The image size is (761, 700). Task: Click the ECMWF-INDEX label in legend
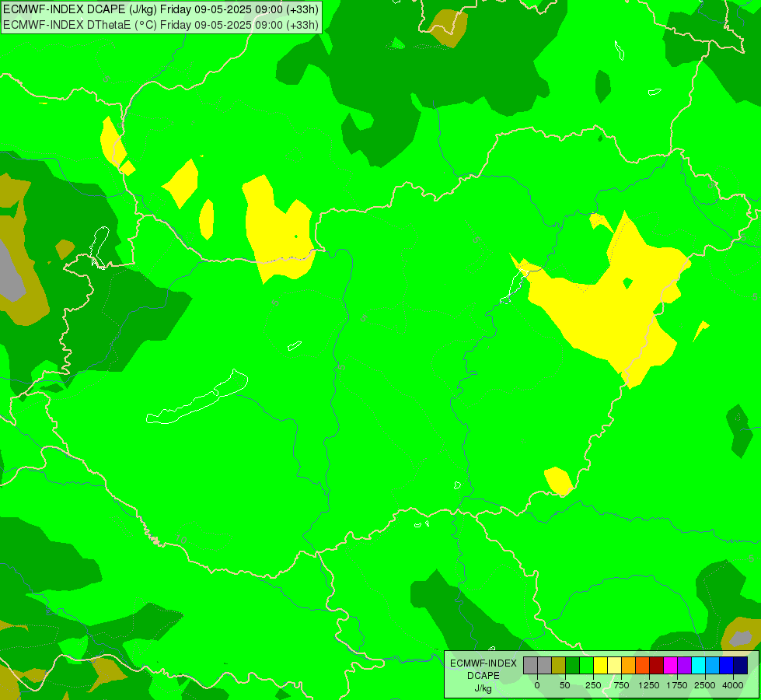point(483,663)
